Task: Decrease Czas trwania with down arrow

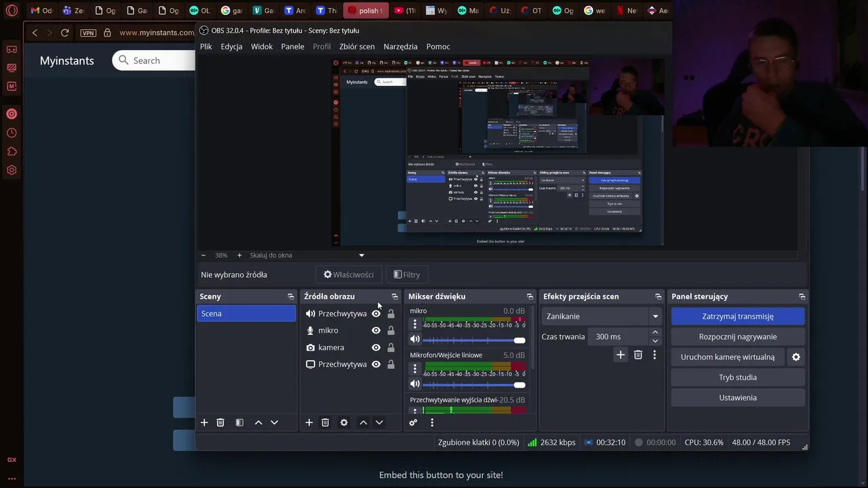Action: [x=655, y=341]
